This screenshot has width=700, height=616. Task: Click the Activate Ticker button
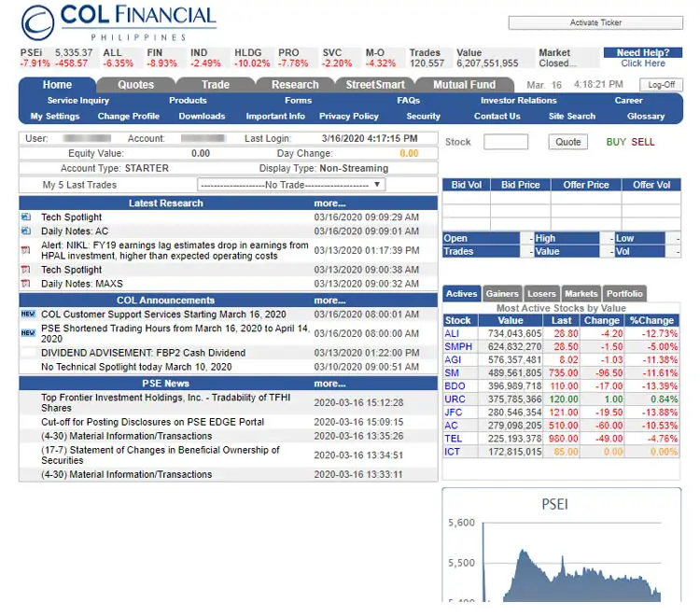click(x=595, y=22)
